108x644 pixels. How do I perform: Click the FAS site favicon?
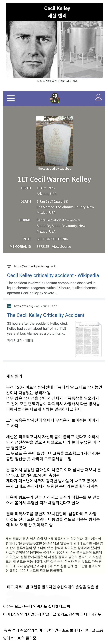pos(9,306)
